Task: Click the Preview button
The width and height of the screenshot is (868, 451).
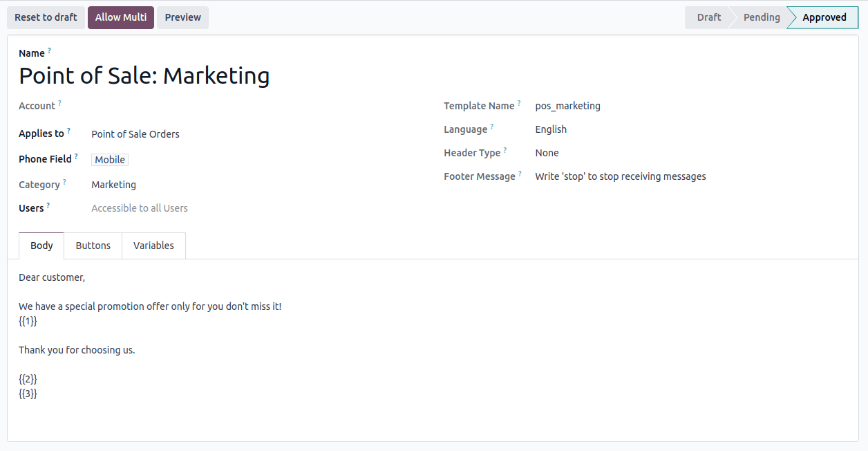Action: [182, 17]
